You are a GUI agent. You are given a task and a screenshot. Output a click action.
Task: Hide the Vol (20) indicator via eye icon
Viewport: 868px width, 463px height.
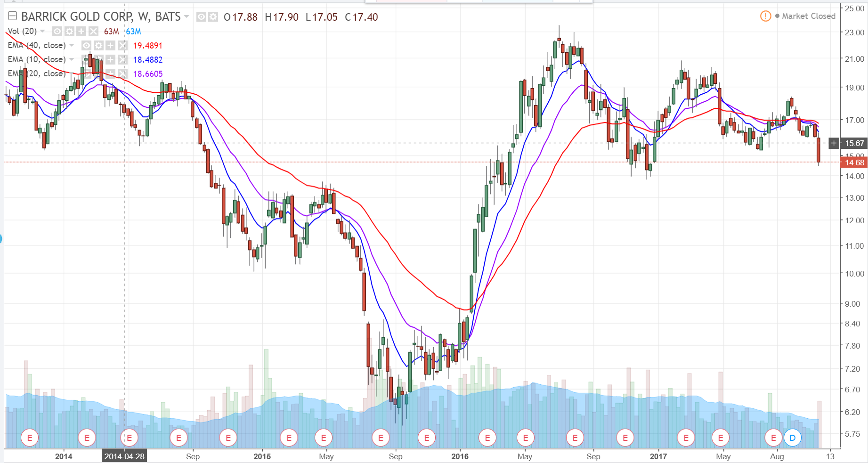click(x=57, y=32)
